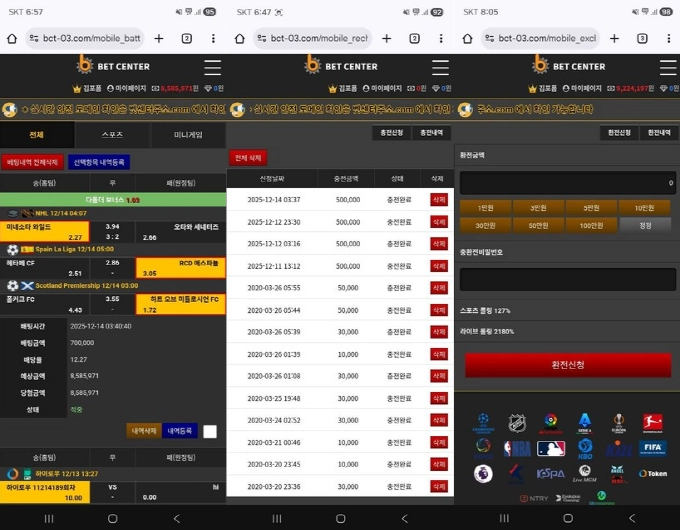
Task: Open tab switcher showing 2 on left browser
Action: [x=186, y=39]
